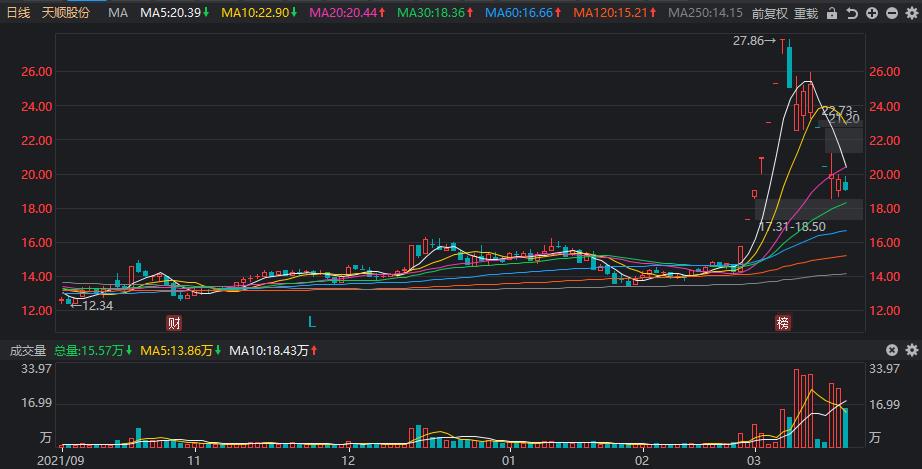Open chart settings gear icon at top
922x469 pixels.
coord(910,13)
